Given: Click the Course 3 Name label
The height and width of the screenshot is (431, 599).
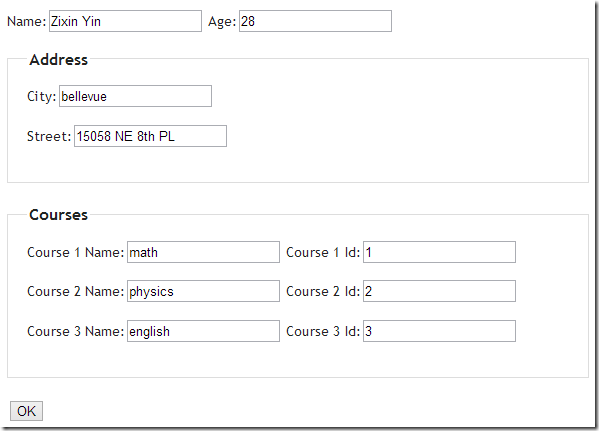Looking at the screenshot, I should pyautogui.click(x=76, y=331).
